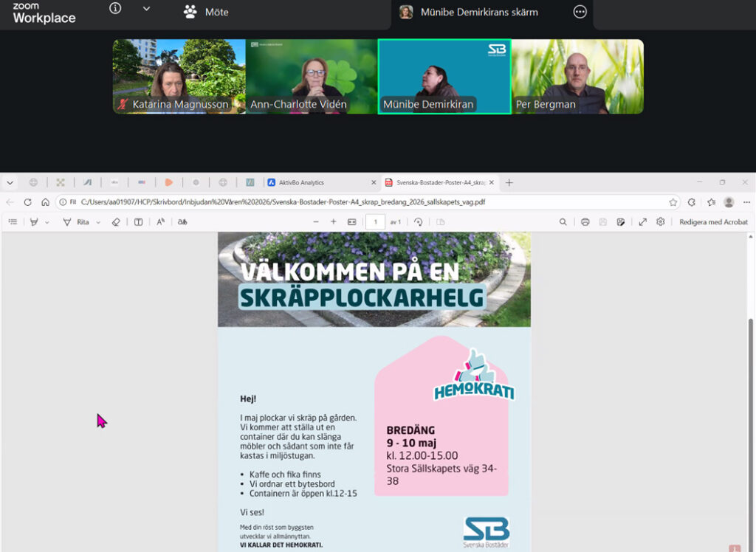756x552 pixels.
Task: Click the PDF page number field
Action: (376, 221)
